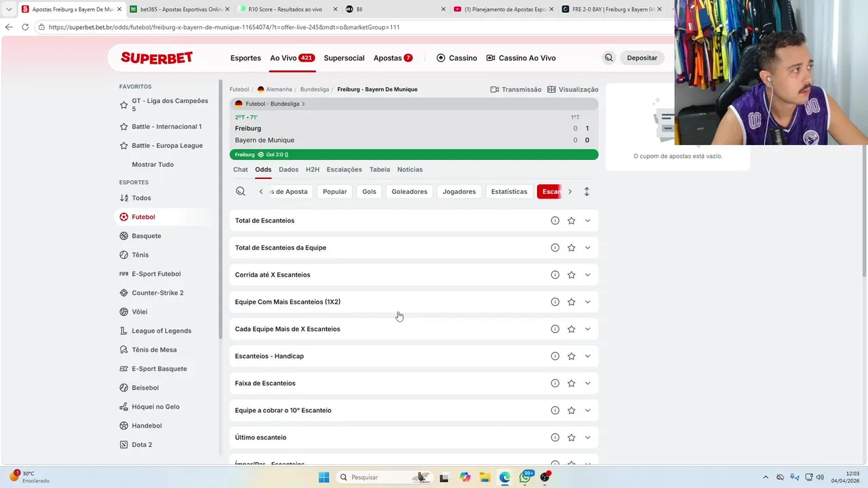Click the collapse/expand all markets arrows icon
The height and width of the screenshot is (488, 868).
587,192
